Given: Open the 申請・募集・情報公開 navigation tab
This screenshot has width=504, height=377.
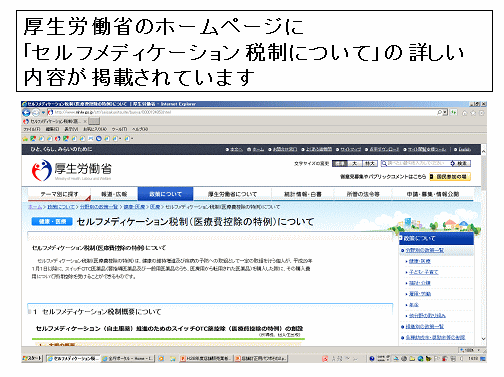Looking at the screenshot, I should coord(433,194).
